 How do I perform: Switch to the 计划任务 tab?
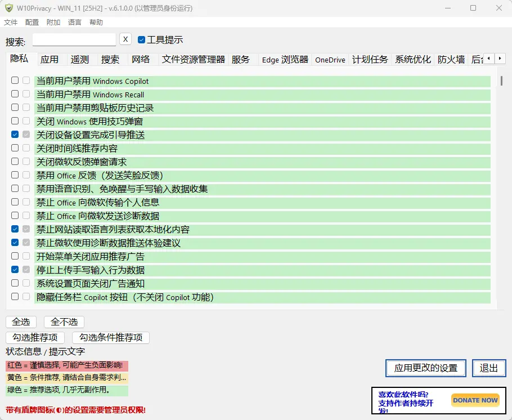(370, 60)
